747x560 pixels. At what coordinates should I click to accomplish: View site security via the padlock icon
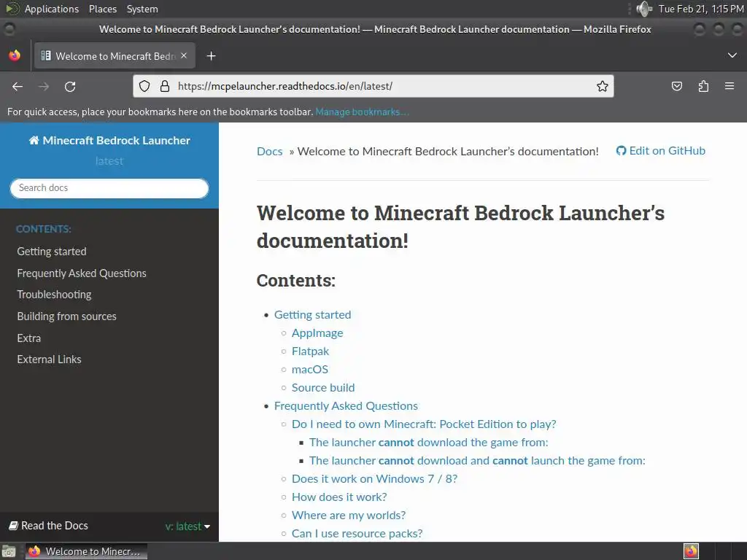coord(165,86)
